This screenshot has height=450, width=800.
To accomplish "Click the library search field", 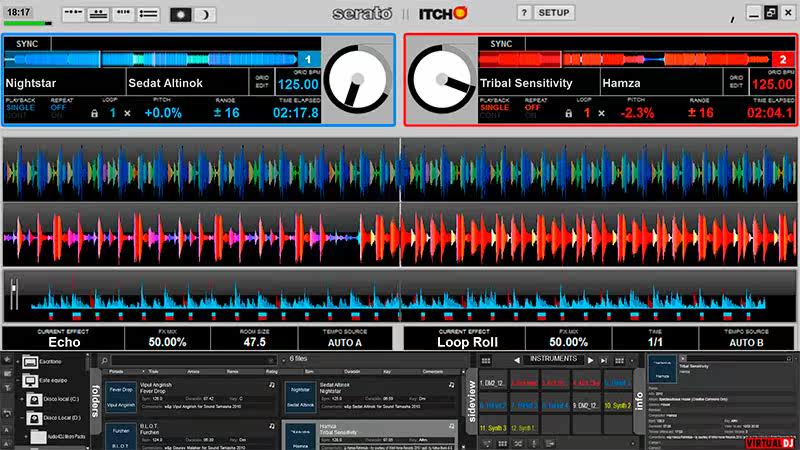I will (193, 361).
